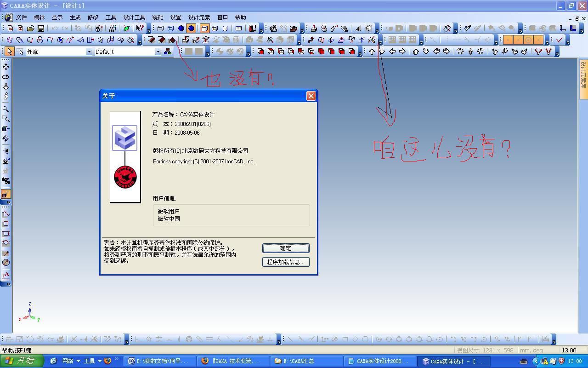Click the hollow right arrow icon
Viewport: 588px width, 368px height.
pos(402,52)
